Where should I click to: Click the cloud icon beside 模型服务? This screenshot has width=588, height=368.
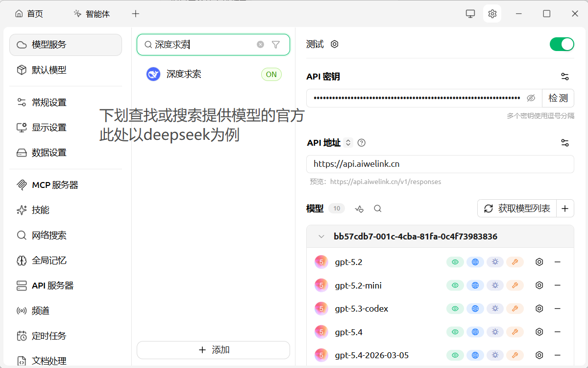coord(22,45)
